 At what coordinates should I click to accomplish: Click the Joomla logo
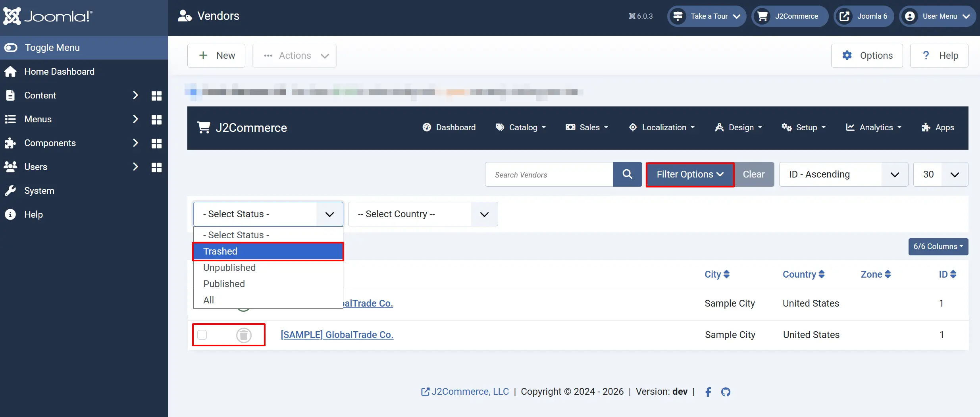48,16
